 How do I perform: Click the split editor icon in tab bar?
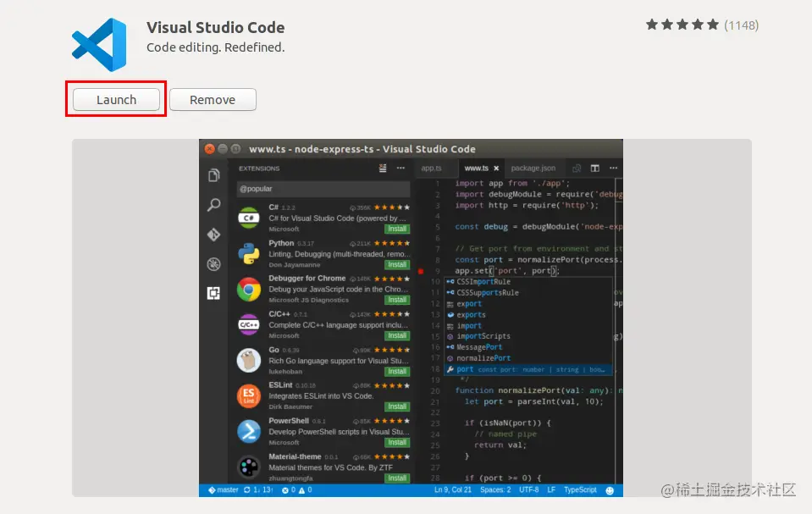(595, 168)
